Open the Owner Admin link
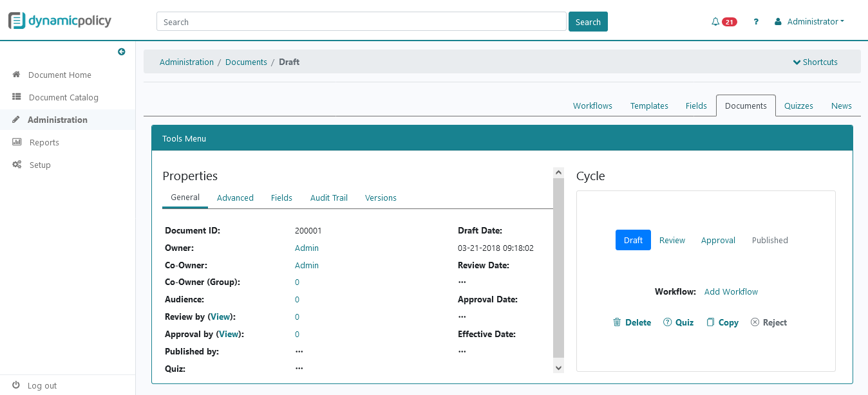This screenshot has height=395, width=868. [307, 248]
